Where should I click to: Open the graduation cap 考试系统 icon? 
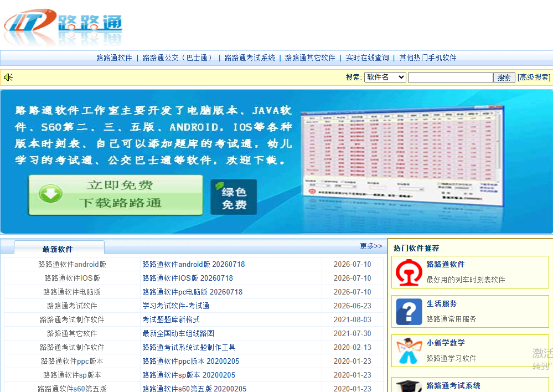(x=409, y=386)
